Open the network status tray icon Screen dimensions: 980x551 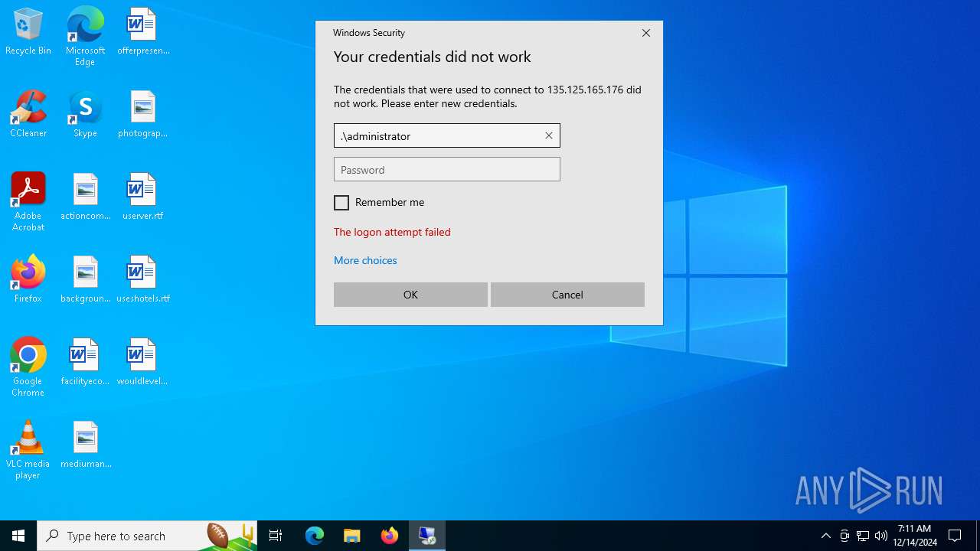pyautogui.click(x=863, y=536)
